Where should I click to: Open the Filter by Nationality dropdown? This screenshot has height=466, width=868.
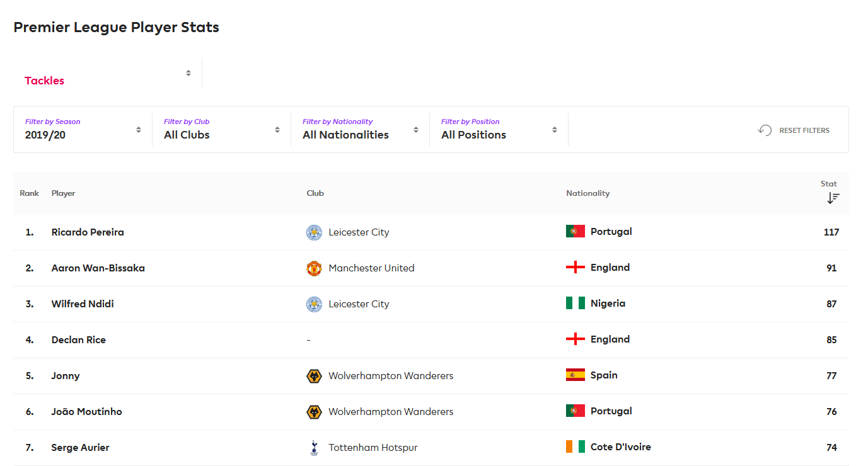point(361,129)
